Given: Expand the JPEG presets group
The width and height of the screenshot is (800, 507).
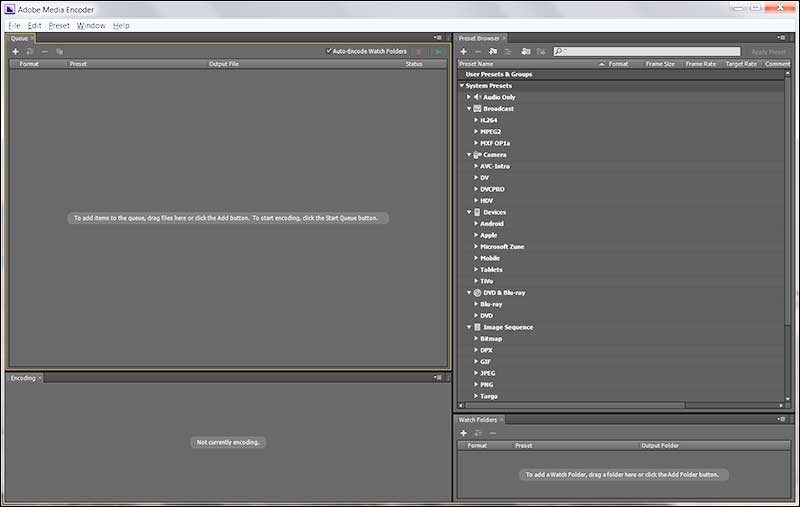Looking at the screenshot, I should coord(476,373).
